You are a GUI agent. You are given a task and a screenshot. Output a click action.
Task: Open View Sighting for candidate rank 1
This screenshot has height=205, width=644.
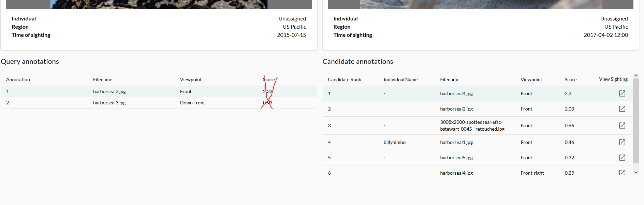[622, 93]
